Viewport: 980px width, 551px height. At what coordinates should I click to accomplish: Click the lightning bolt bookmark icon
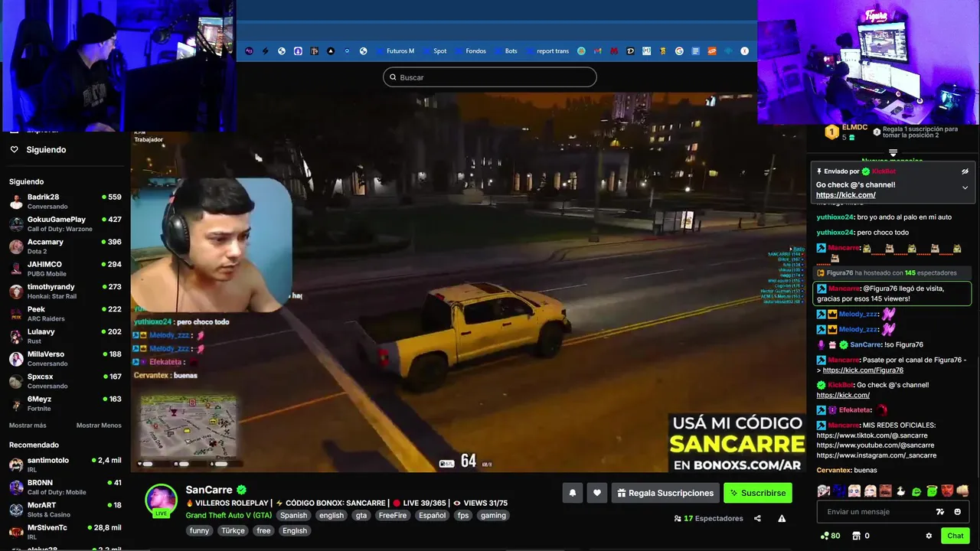pyautogui.click(x=266, y=51)
